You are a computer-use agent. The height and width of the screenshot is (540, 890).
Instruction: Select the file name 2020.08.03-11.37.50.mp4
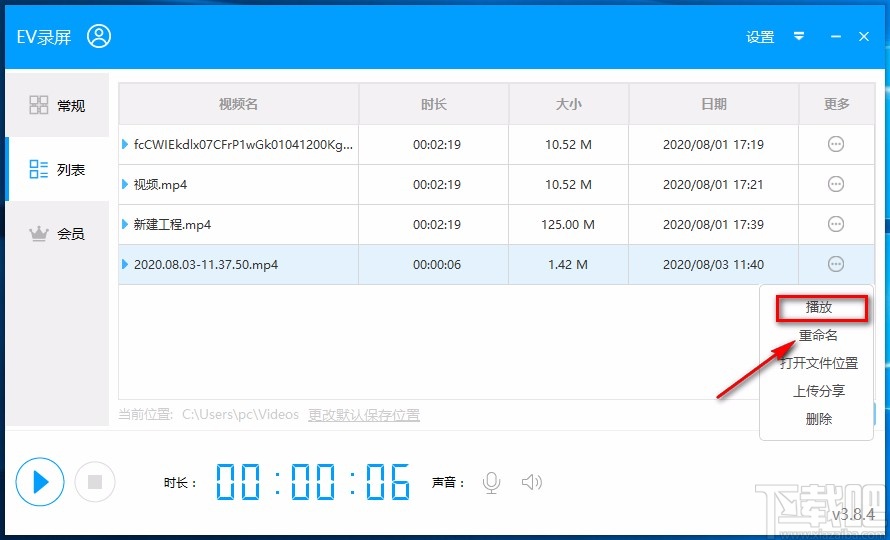pyautogui.click(x=205, y=265)
